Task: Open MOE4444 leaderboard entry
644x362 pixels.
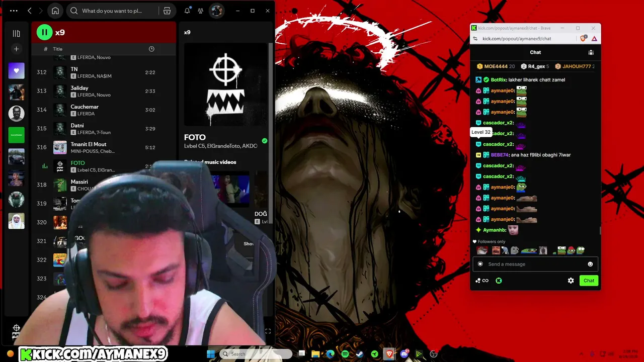Action: [496, 66]
